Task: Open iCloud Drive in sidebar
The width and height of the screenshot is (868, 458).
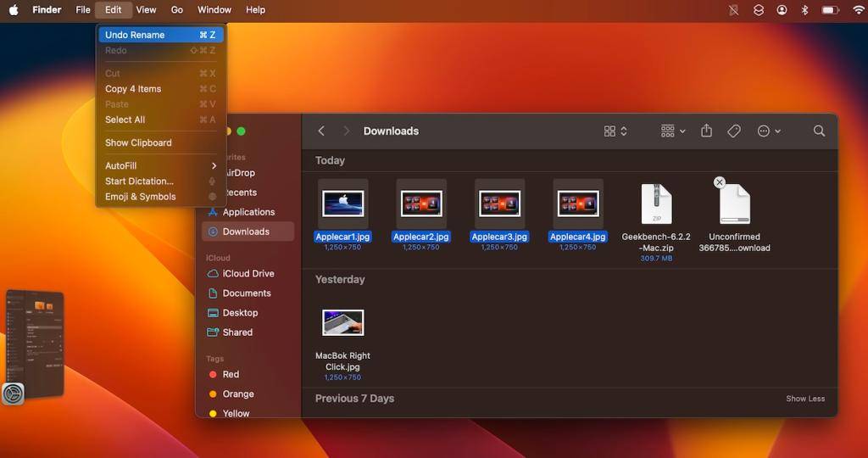Action: coord(248,274)
